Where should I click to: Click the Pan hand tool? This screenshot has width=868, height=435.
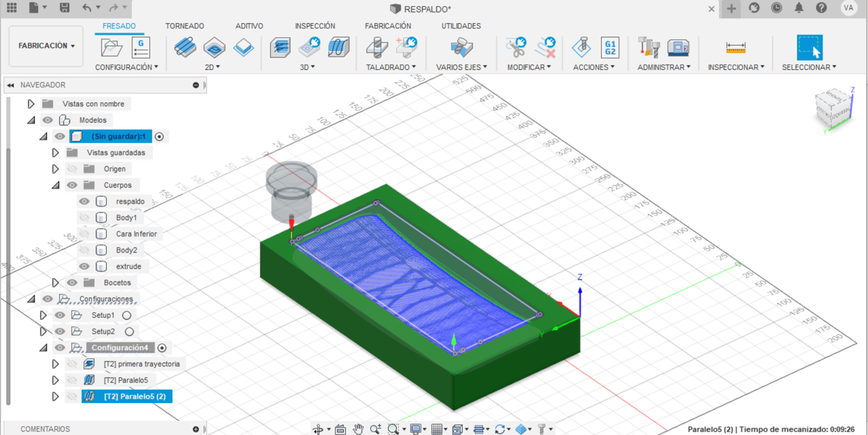point(358,429)
